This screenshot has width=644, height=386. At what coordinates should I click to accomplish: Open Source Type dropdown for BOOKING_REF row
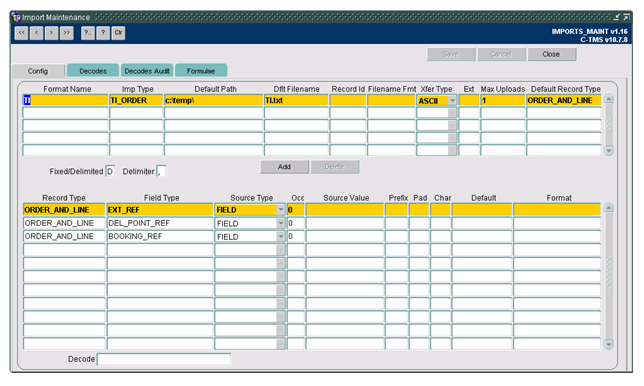pyautogui.click(x=281, y=237)
